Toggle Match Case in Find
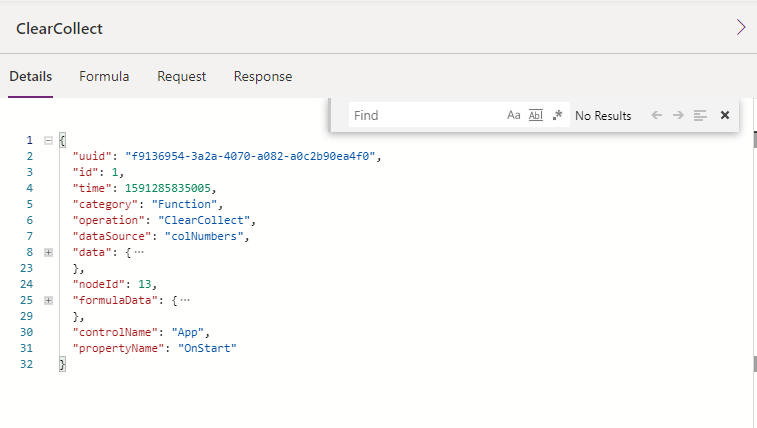The height and width of the screenshot is (428, 757). (513, 115)
